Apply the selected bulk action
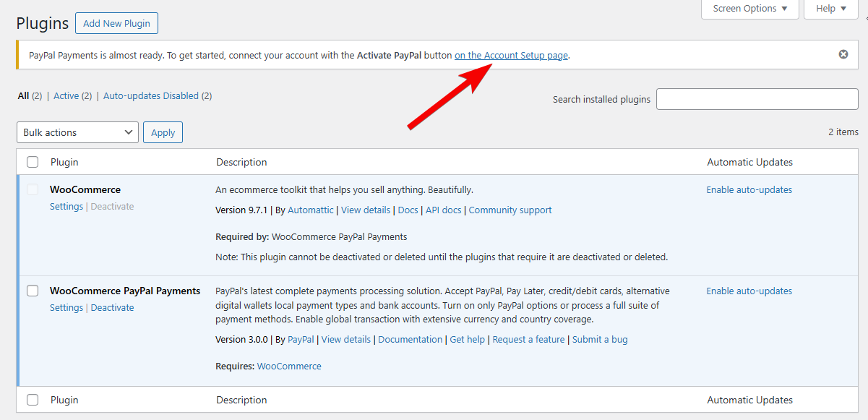 pos(163,132)
